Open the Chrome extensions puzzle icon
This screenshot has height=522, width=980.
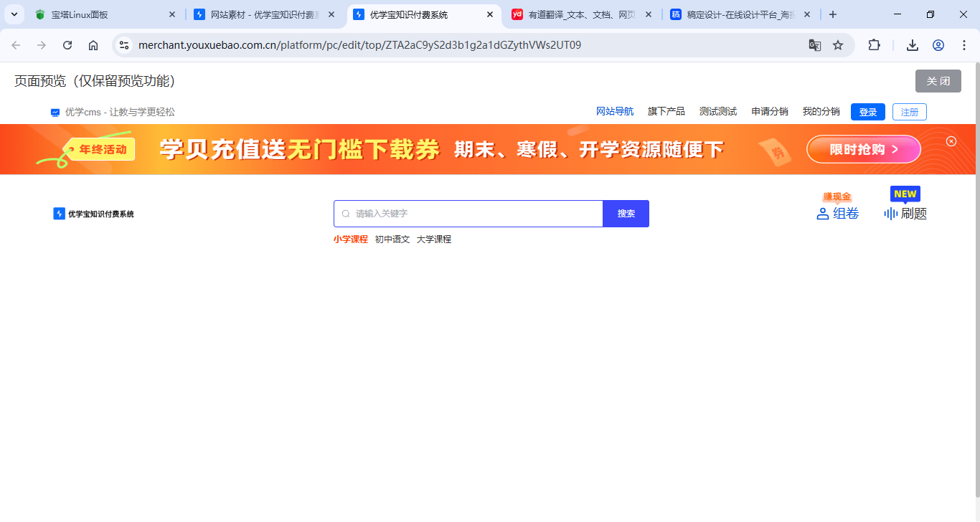[874, 45]
